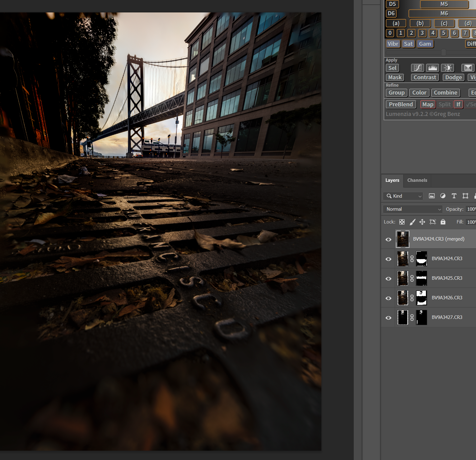Open the Normal blend mode dropdown
The image size is (476, 460).
click(413, 209)
